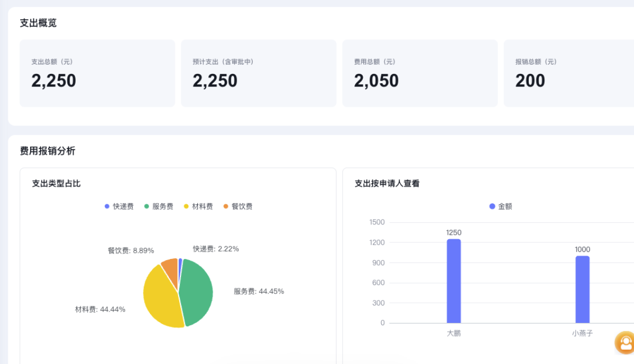Screen dimensions: 634x364
Task: Click the 支出概览 section heading
Action: click(38, 23)
